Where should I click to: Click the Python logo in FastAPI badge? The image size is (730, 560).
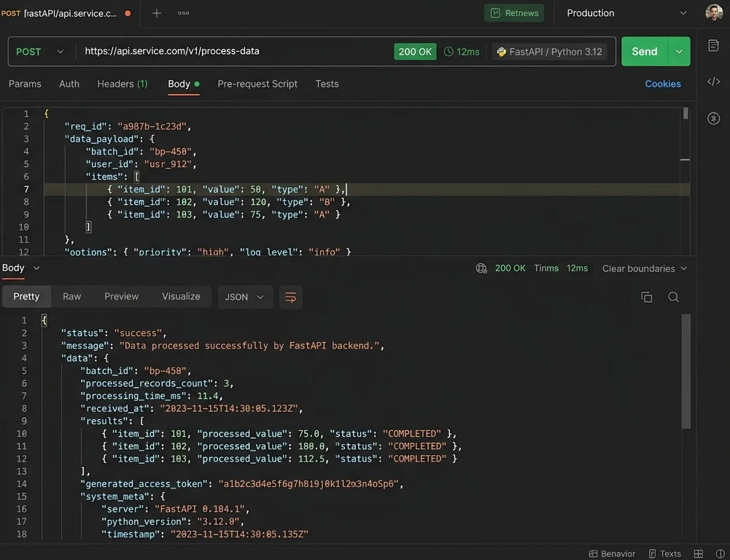click(x=502, y=52)
